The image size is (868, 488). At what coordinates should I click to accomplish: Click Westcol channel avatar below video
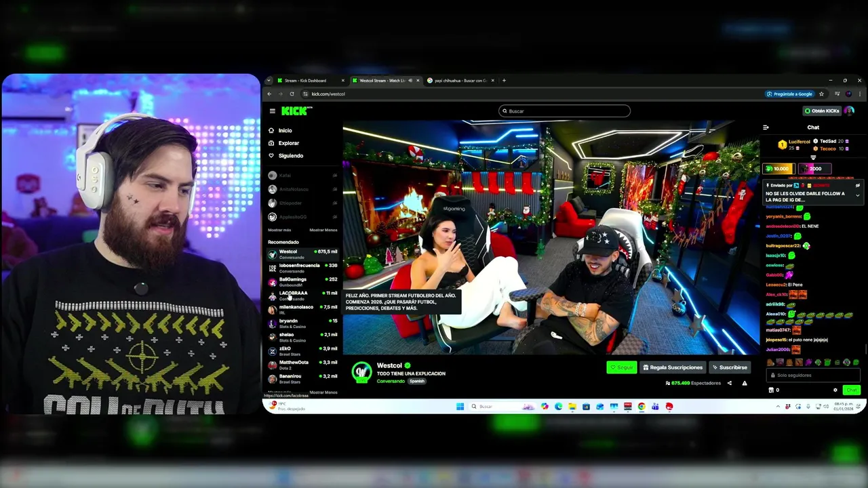coord(361,371)
